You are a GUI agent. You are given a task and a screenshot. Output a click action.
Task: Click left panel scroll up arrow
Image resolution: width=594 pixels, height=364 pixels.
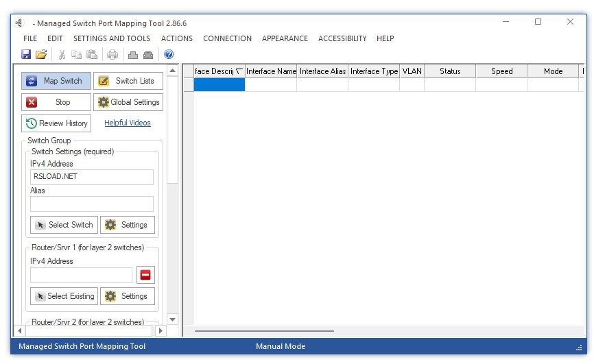click(172, 71)
